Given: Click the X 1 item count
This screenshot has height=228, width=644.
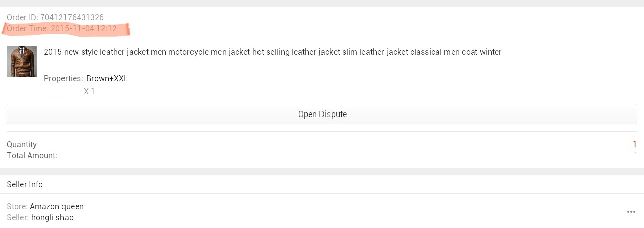Looking at the screenshot, I should 89,92.
